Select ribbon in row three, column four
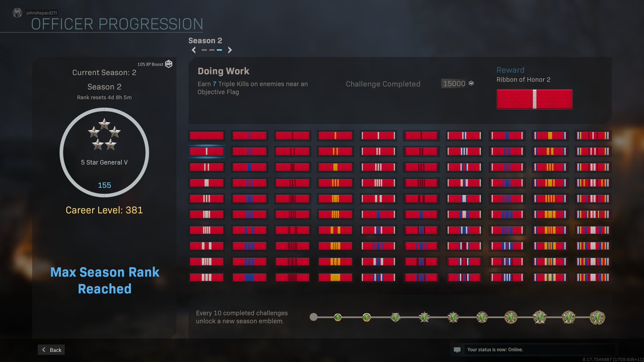 point(335,167)
